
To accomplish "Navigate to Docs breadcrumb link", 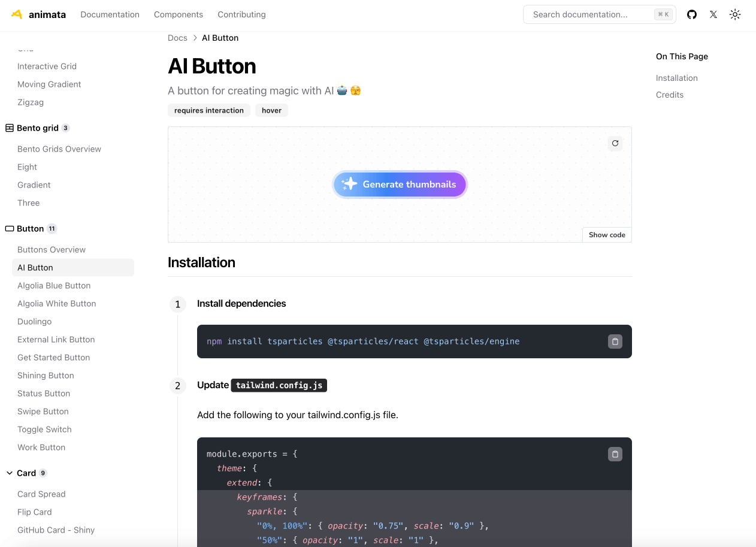I will (177, 38).
